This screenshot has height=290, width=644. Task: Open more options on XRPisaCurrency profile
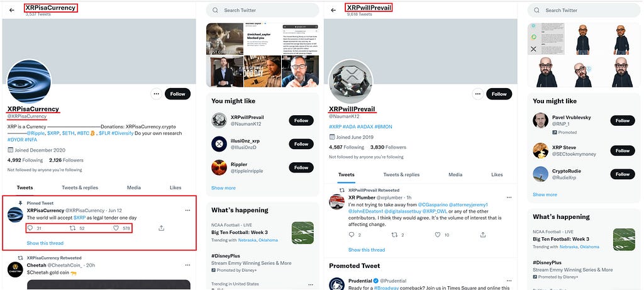(x=156, y=94)
